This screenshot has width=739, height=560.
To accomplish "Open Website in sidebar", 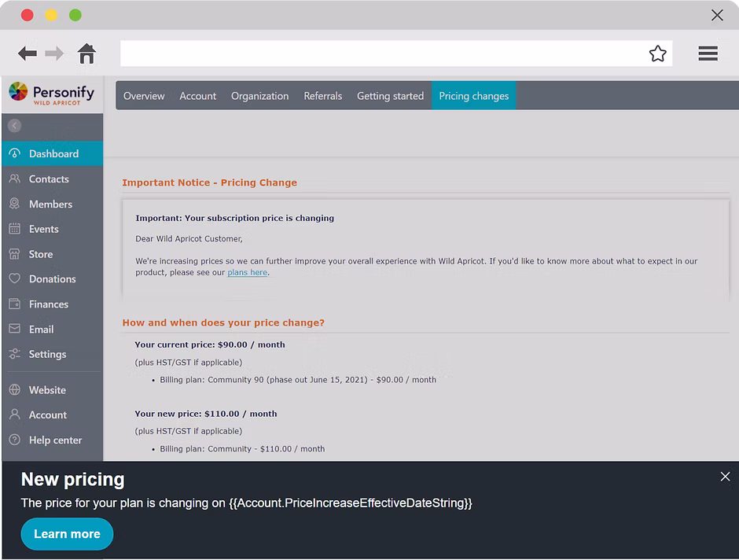I will point(53,390).
